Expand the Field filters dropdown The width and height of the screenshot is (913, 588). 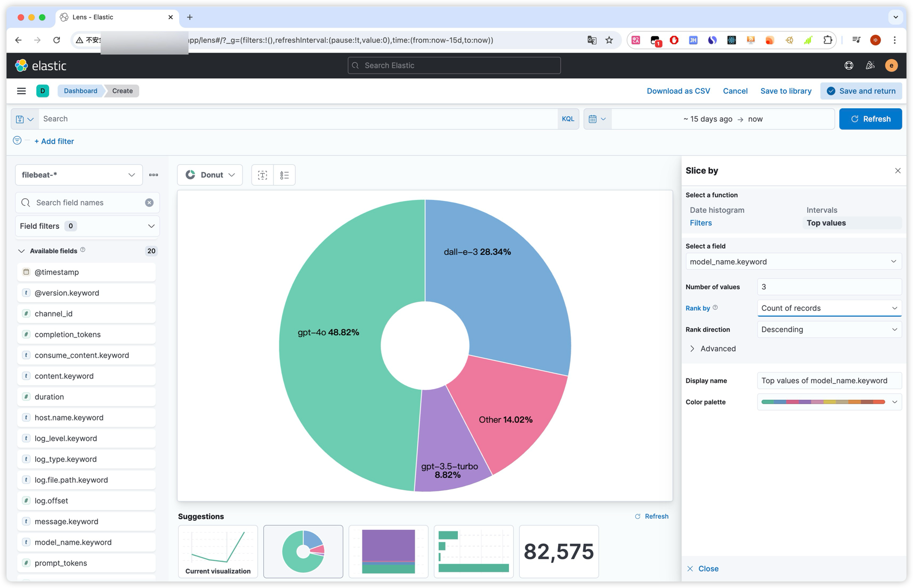point(87,226)
